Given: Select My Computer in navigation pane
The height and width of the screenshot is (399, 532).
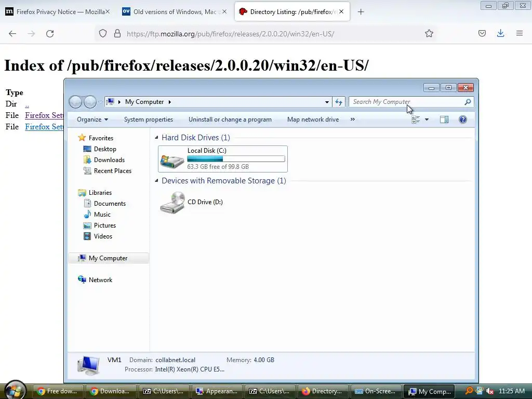Looking at the screenshot, I should click(x=108, y=258).
